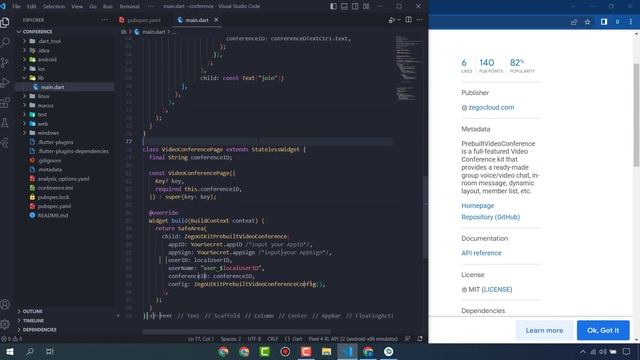Viewport: 640px width, 360px height.
Task: Click the taskbar search icon
Action: click(30, 351)
